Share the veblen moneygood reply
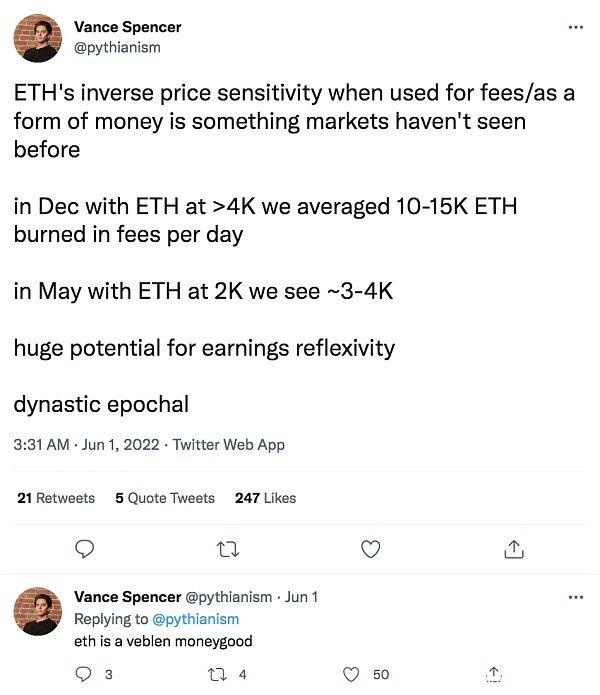600x695 pixels. tap(494, 675)
